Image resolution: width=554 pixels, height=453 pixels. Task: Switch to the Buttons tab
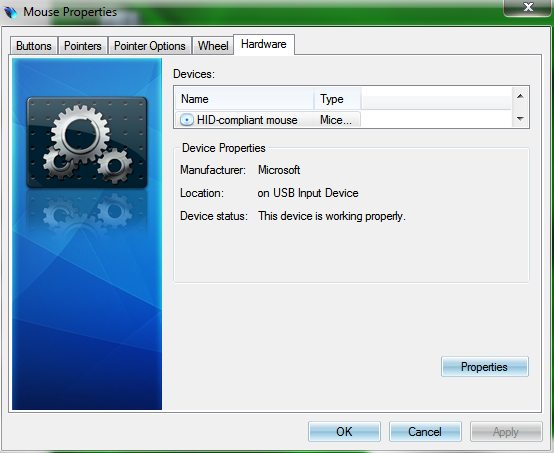(x=34, y=46)
